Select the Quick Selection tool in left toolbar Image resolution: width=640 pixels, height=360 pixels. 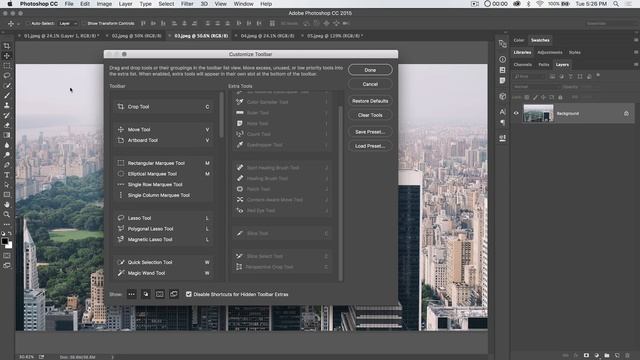[x=7, y=86]
